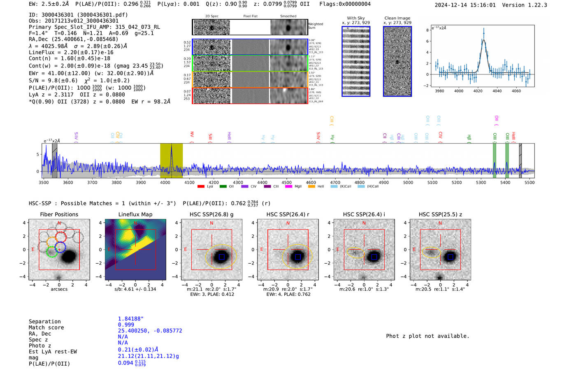Select the blue-bordered 2D fiber spectrum row
576x392 pixels.
pyautogui.click(x=250, y=47)
